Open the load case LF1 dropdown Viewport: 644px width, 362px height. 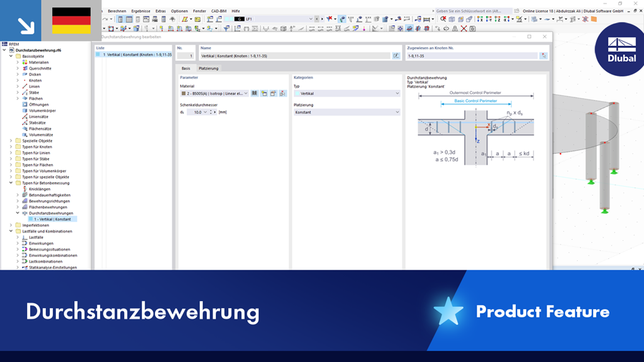(311, 19)
